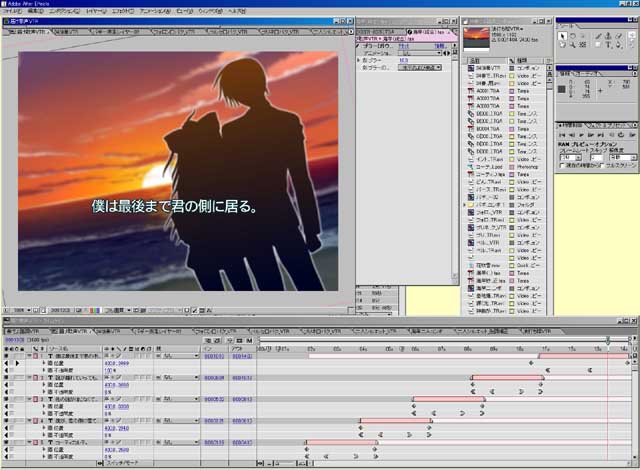Click In point timecode of timeline layer 2

(x=214, y=378)
